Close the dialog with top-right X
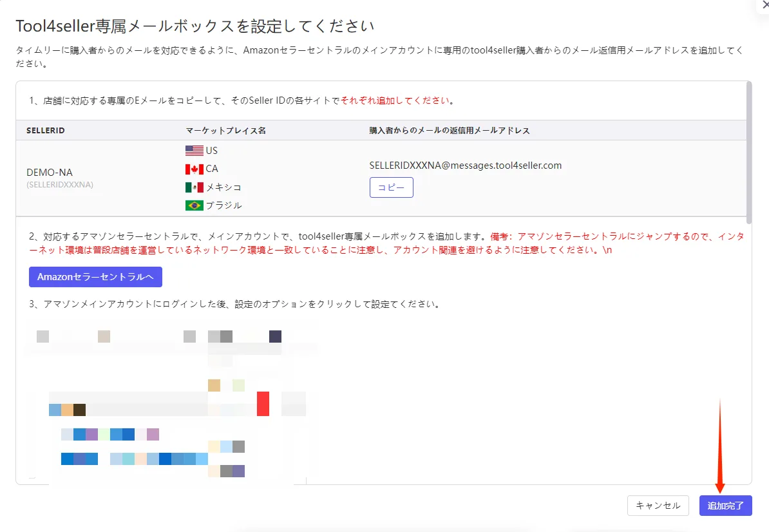The image size is (769, 532). coord(764,5)
